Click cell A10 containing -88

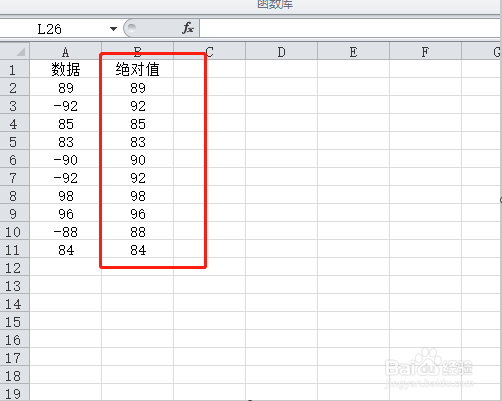(x=66, y=231)
